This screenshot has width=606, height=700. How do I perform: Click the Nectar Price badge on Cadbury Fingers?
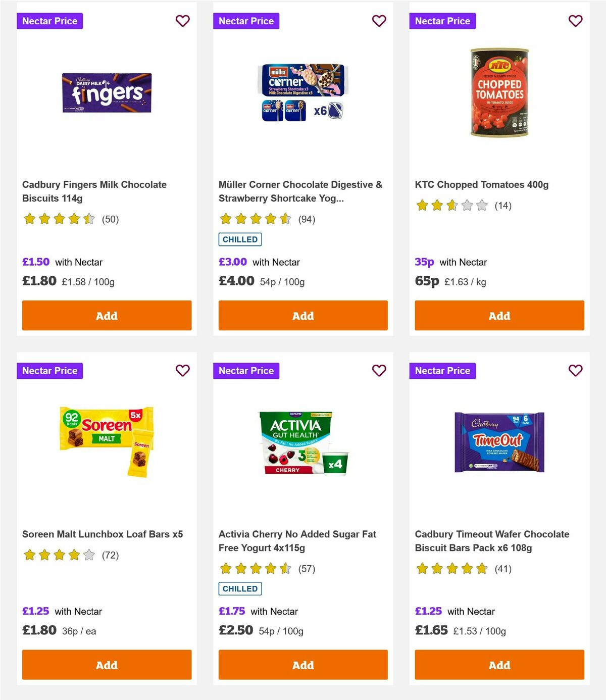(50, 21)
